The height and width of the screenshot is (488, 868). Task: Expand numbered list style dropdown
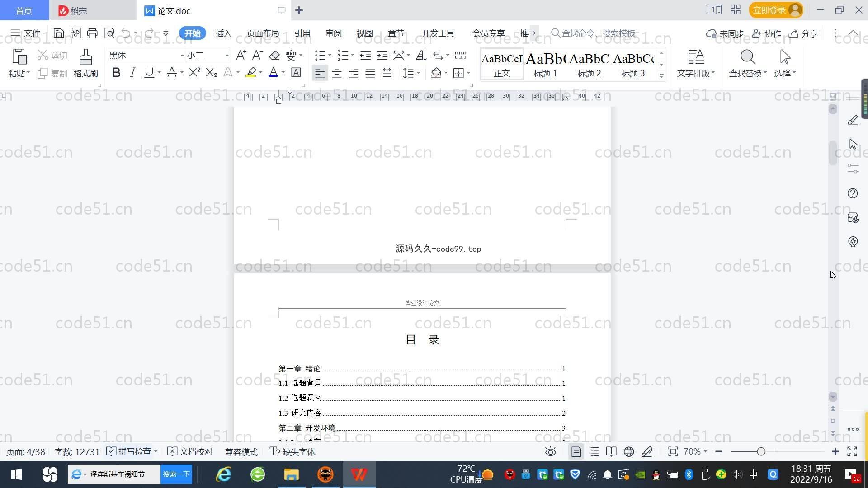coord(352,55)
